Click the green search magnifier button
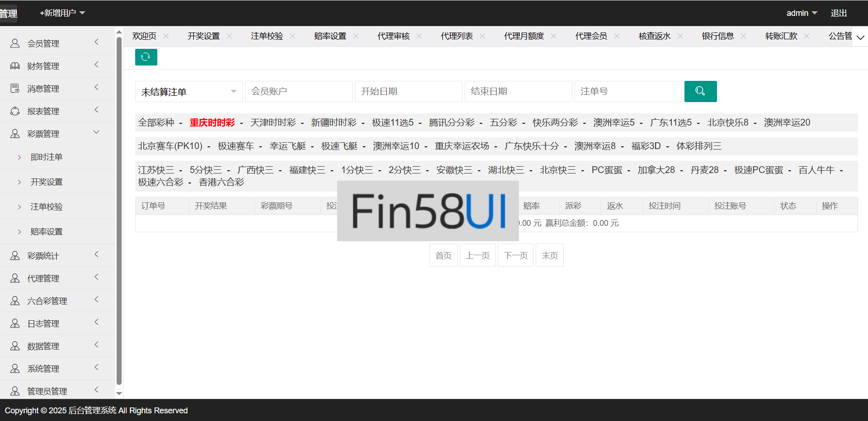The image size is (868, 421). click(700, 91)
